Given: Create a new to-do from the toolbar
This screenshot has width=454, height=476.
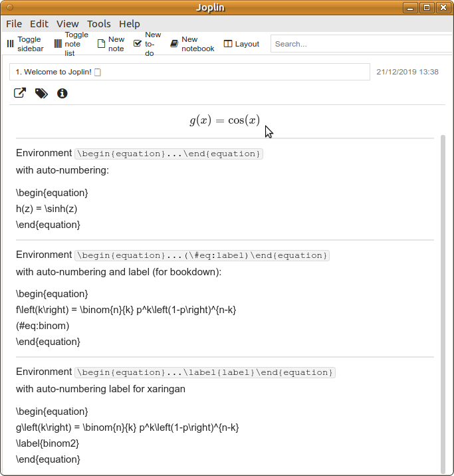Looking at the screenshot, I should point(148,44).
